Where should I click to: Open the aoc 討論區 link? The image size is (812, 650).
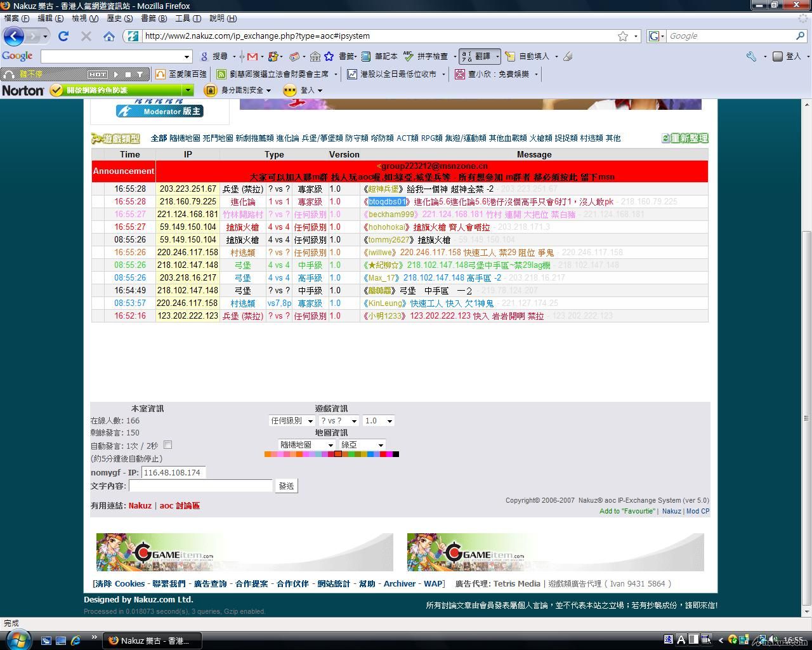coord(180,506)
